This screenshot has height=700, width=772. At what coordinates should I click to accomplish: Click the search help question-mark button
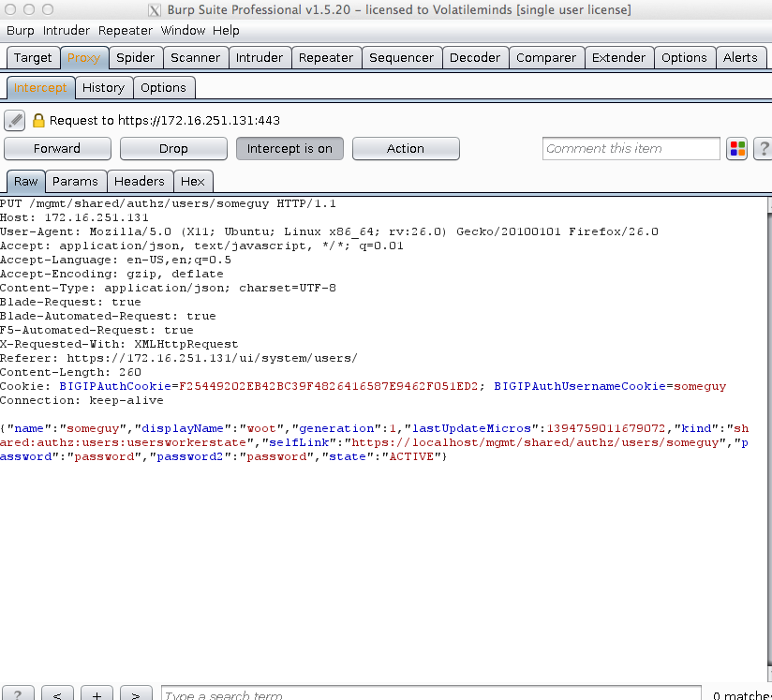(18, 693)
